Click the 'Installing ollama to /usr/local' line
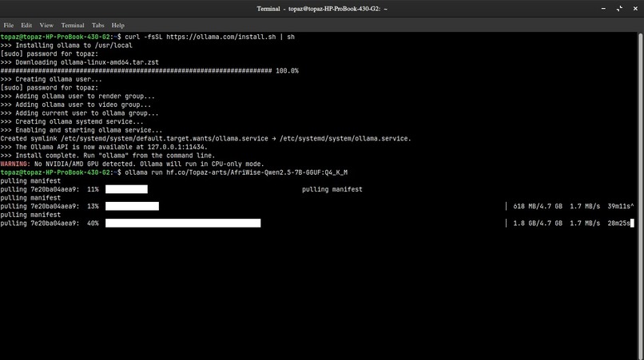This screenshot has height=360, width=644. (x=66, y=45)
